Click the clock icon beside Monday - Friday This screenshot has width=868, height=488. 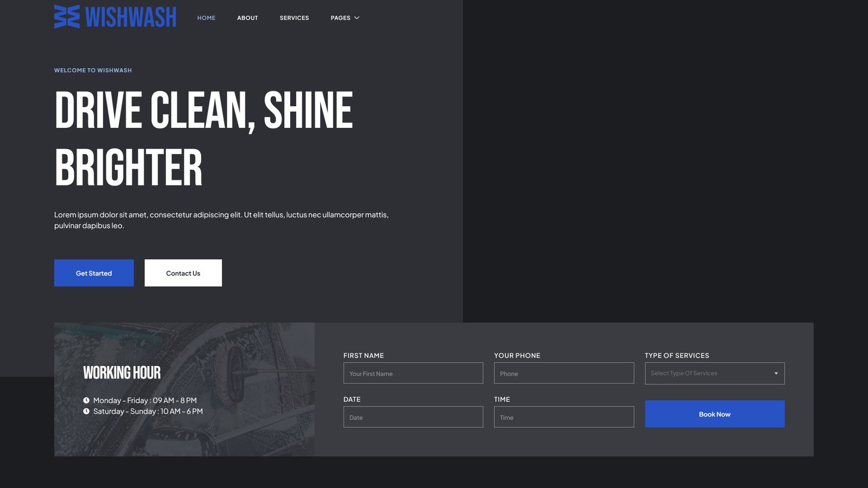(86, 400)
